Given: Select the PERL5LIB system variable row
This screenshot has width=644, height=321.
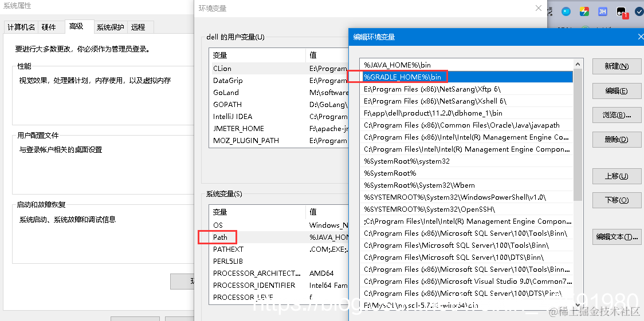Looking at the screenshot, I should [x=279, y=261].
